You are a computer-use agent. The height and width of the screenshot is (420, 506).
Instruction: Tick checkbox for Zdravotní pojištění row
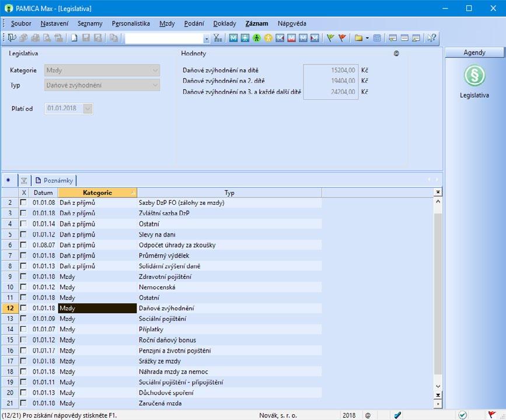point(23,276)
